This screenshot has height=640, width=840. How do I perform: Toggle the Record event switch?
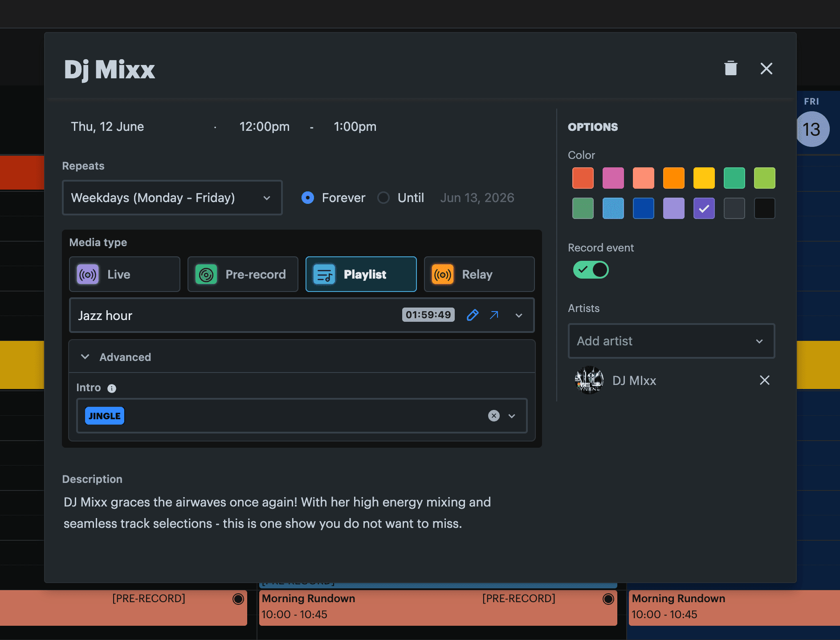click(591, 270)
